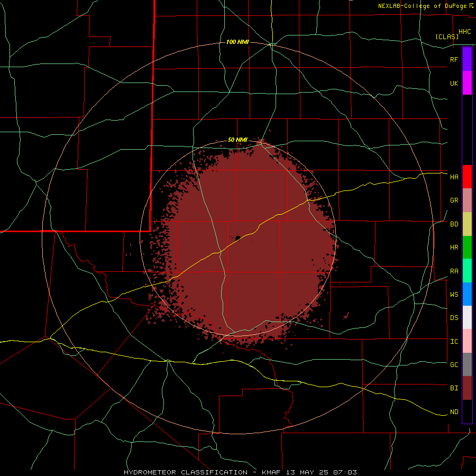476x476 pixels.
Task: Click the "100 NMI" range ring label
Action: click(x=237, y=42)
